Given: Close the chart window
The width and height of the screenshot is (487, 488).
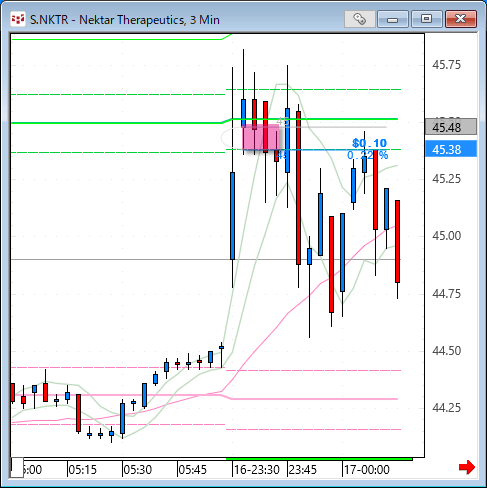Looking at the screenshot, I should click(x=461, y=19).
